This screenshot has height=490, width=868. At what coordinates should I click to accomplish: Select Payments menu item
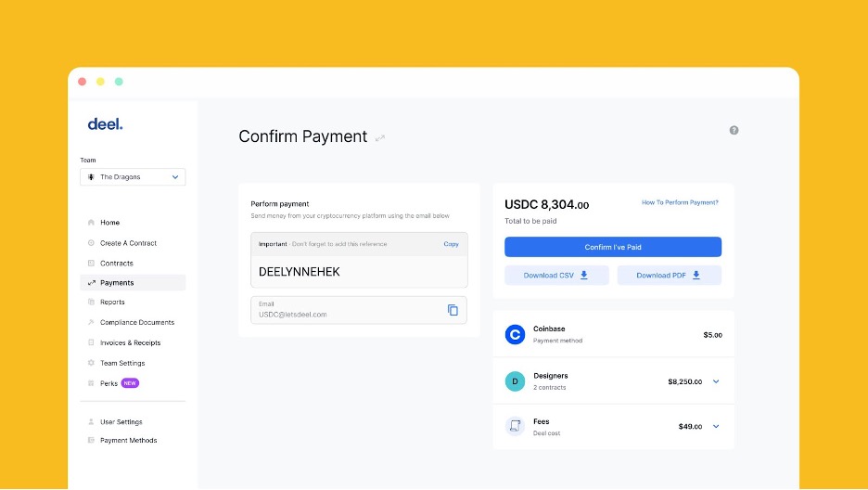click(x=133, y=283)
